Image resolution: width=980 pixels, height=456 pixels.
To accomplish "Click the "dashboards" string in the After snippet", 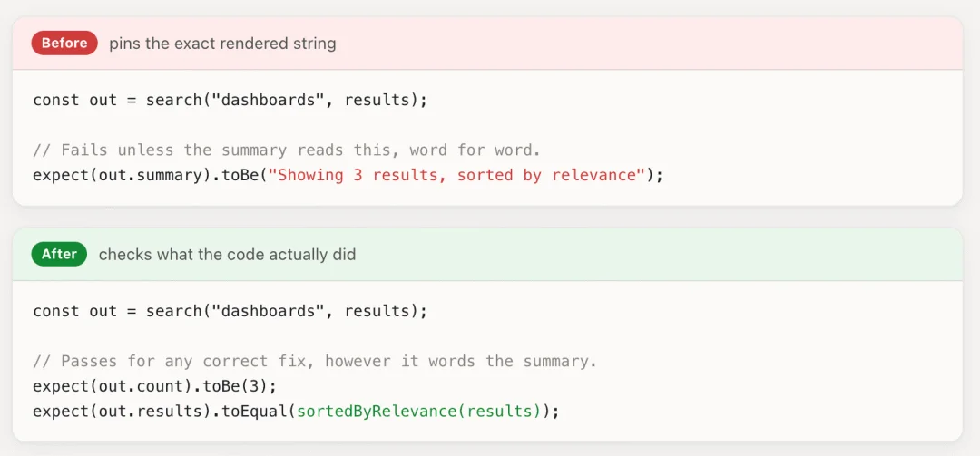I will [x=268, y=311].
